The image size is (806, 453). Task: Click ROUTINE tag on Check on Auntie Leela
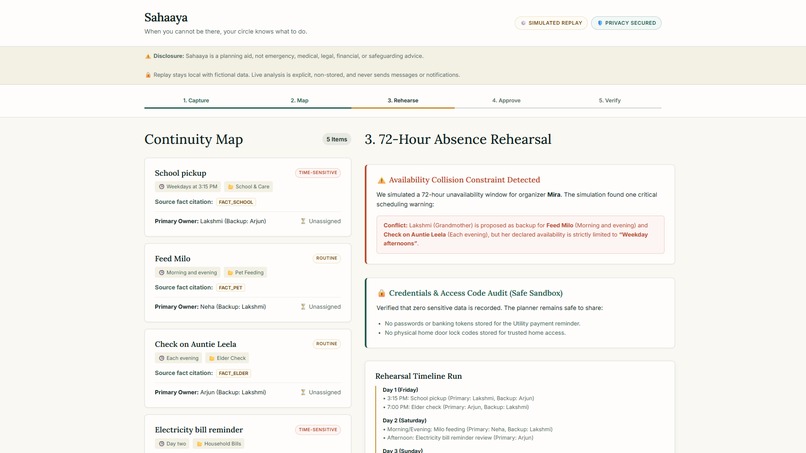point(326,343)
